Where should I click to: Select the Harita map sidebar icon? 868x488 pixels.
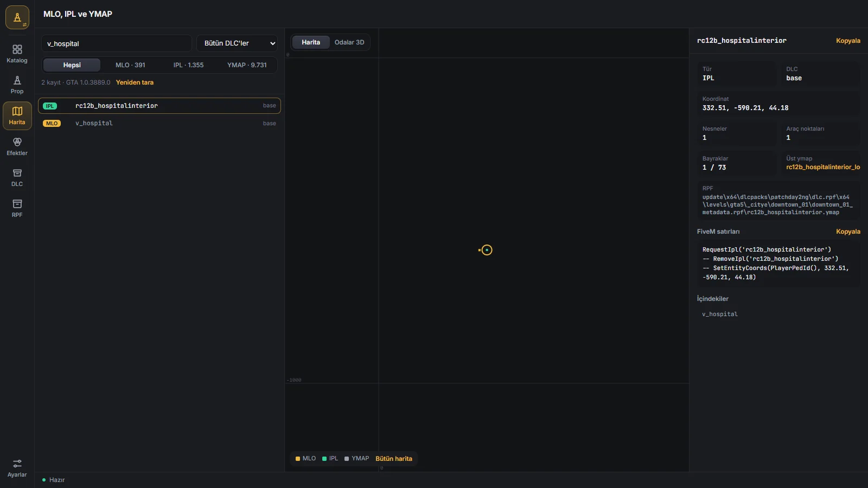click(x=17, y=115)
